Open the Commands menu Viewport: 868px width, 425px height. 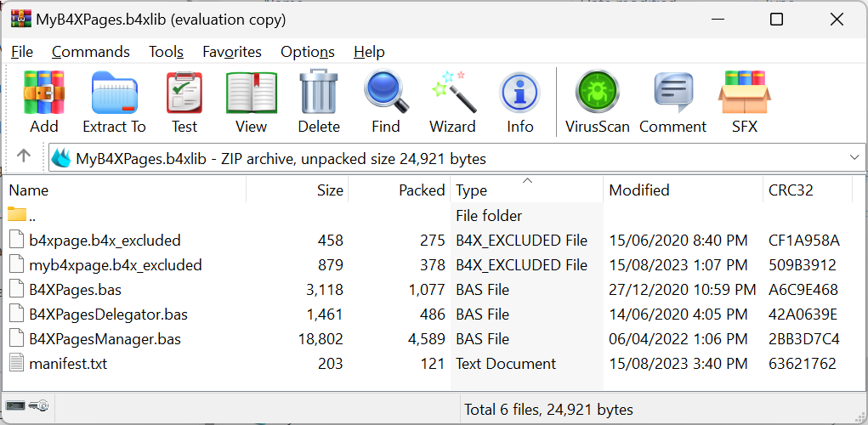click(x=91, y=52)
